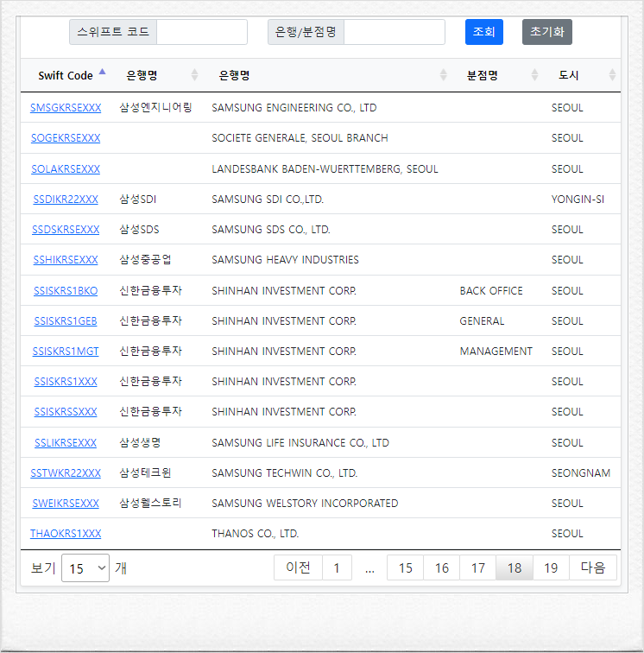Sort the 도시 column
This screenshot has width=644, height=653.
(612, 75)
